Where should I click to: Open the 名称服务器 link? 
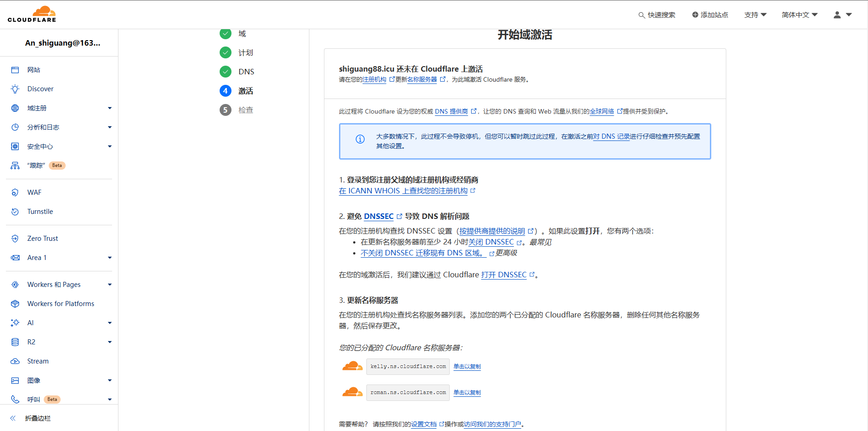[422, 79]
